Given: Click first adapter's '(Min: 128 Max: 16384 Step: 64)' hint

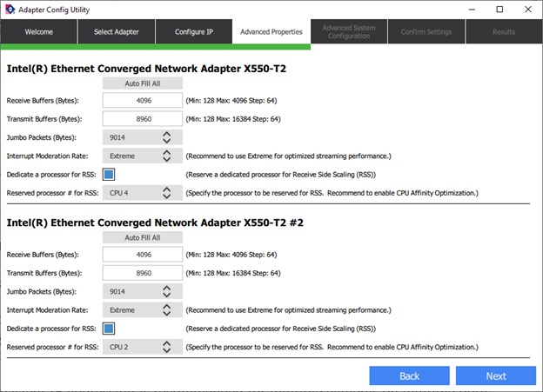Looking at the screenshot, I should point(233,119).
